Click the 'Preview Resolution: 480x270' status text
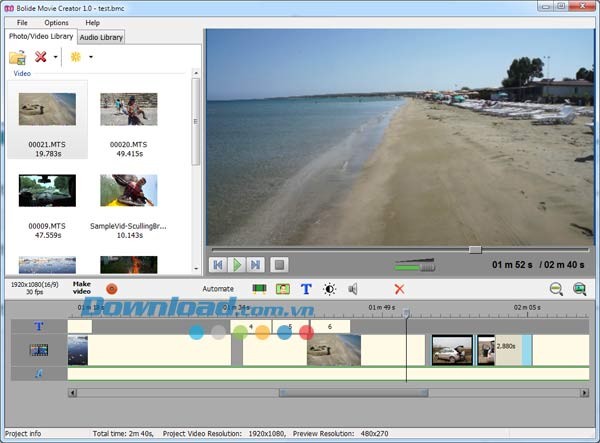600x443 pixels. click(341, 433)
